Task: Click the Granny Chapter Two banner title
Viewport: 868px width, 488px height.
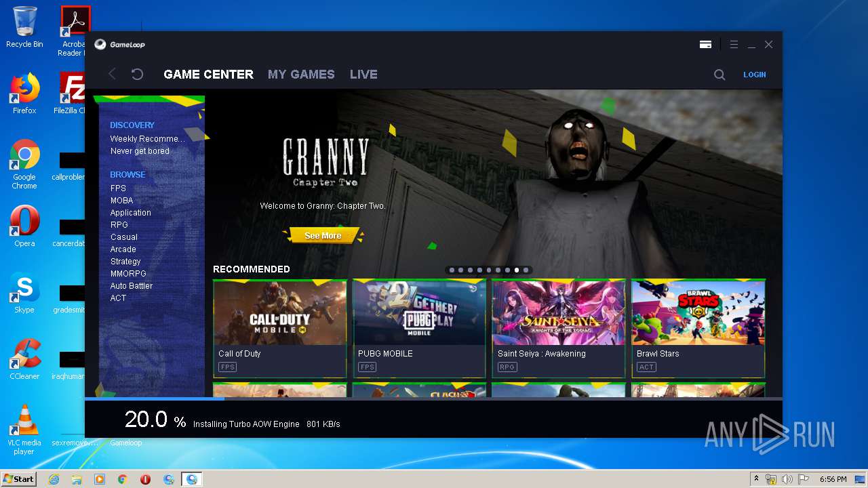Action: (x=325, y=162)
